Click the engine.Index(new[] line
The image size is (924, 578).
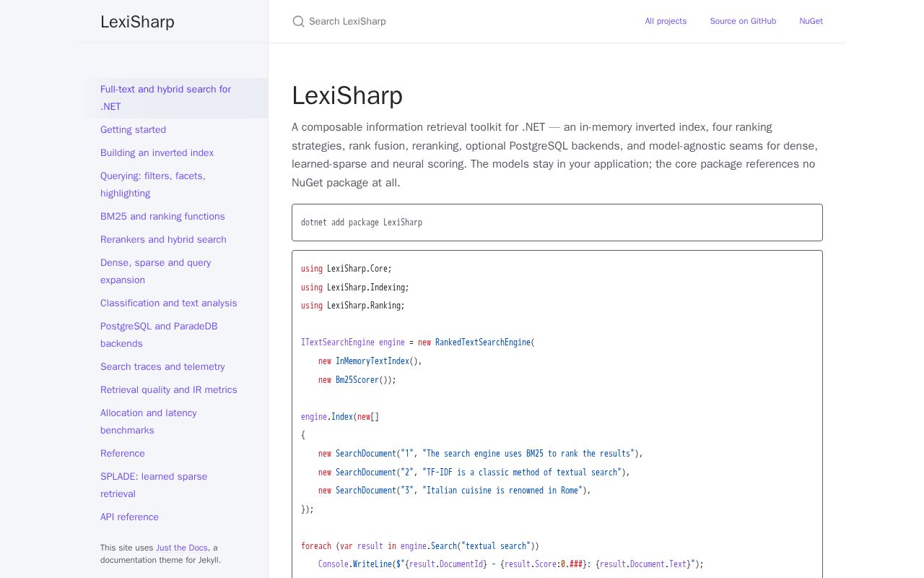point(340,417)
